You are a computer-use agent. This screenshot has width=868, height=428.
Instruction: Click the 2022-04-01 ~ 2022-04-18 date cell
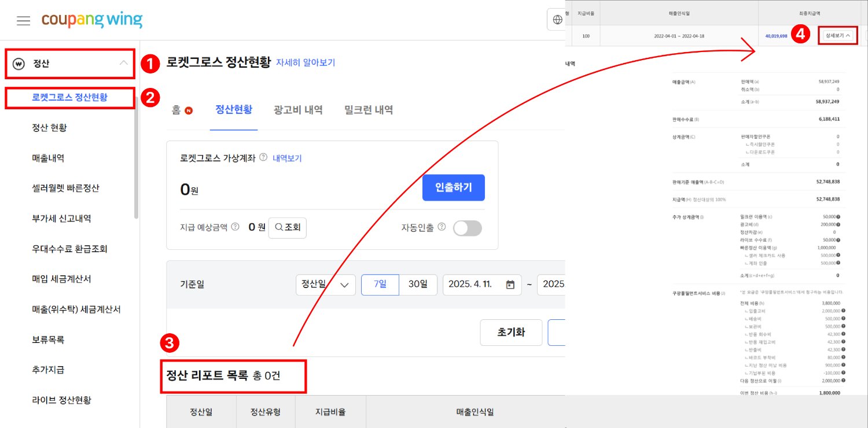pos(679,36)
